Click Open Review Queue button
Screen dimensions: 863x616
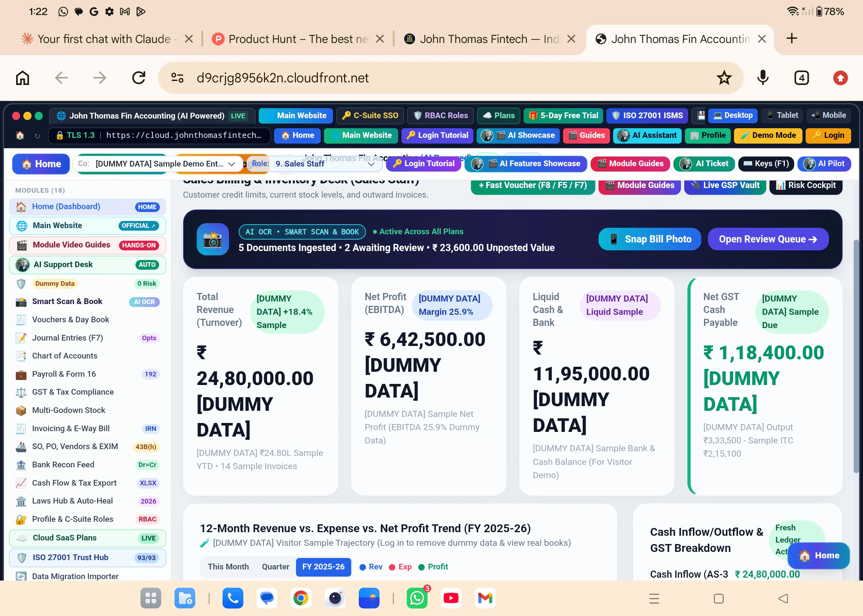pos(768,239)
